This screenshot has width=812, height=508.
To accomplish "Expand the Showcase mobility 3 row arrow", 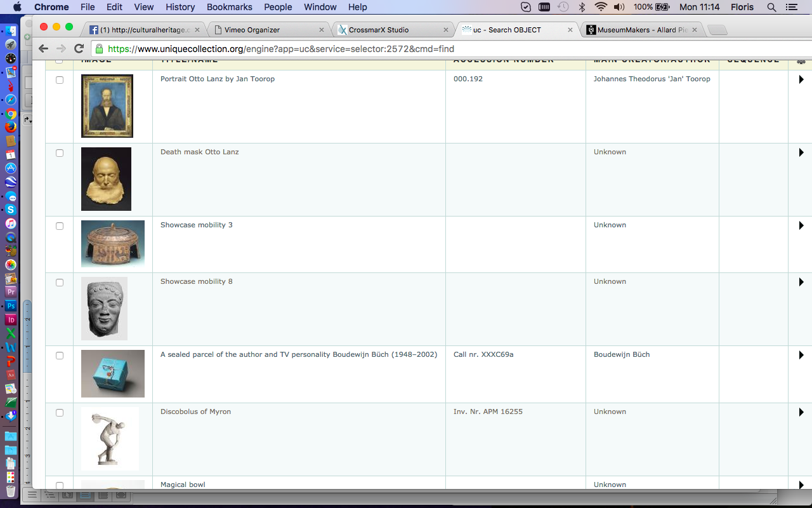I will pos(801,225).
